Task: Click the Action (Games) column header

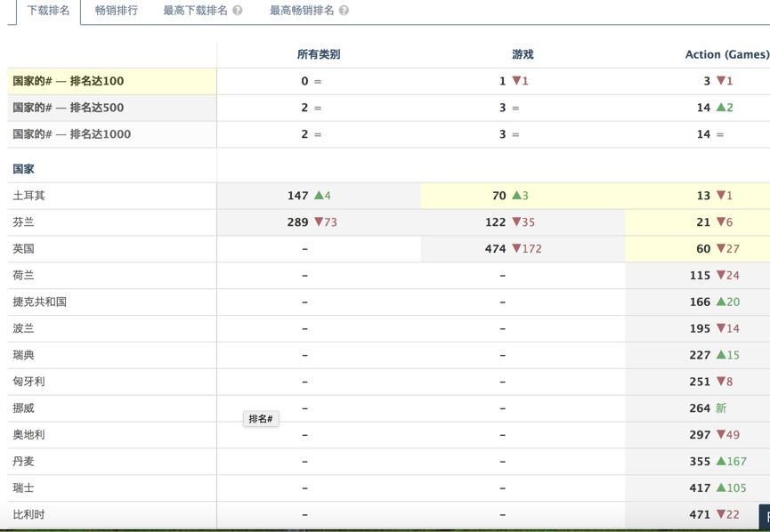Action: (x=727, y=54)
